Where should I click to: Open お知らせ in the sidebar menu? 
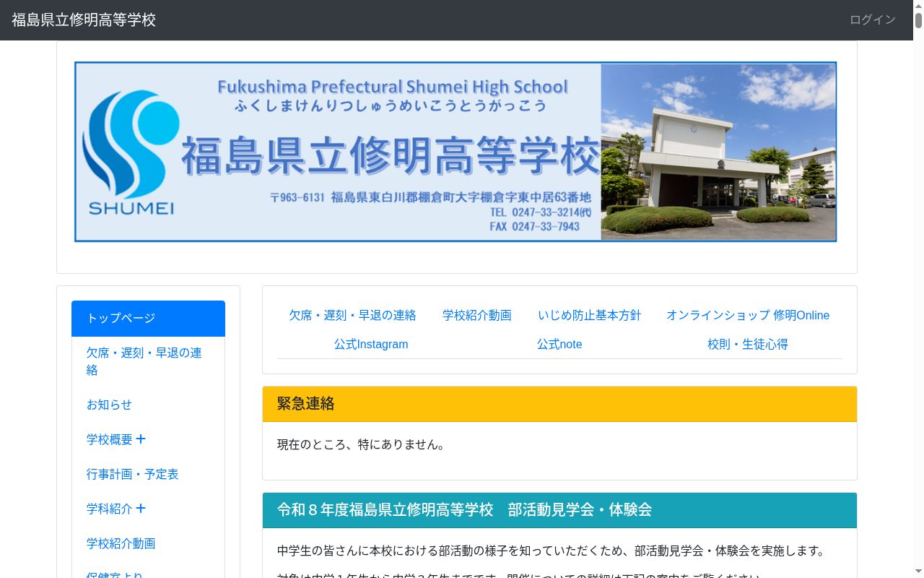click(148, 405)
